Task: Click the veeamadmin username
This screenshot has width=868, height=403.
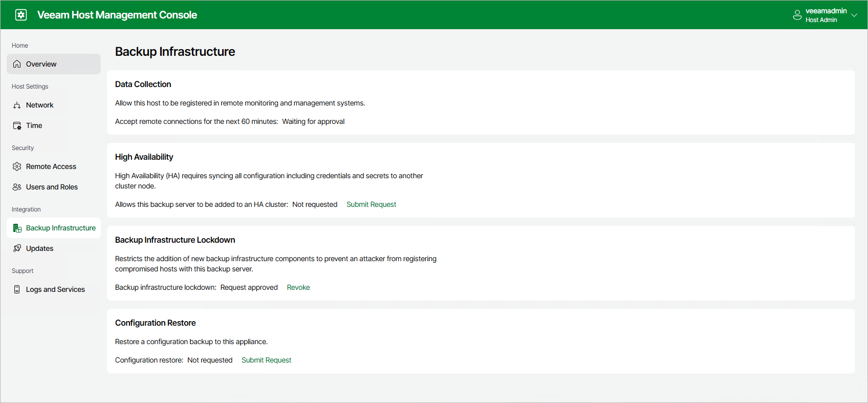Action: (x=826, y=11)
